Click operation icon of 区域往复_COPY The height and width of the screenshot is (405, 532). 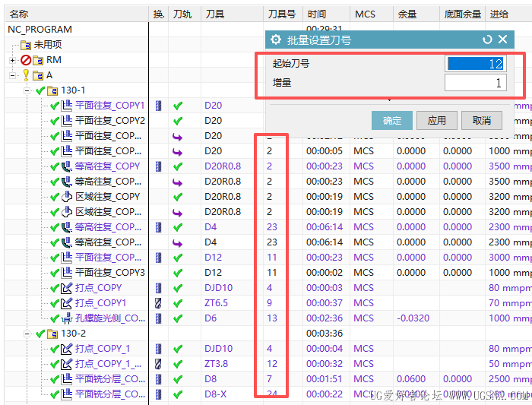click(x=67, y=197)
